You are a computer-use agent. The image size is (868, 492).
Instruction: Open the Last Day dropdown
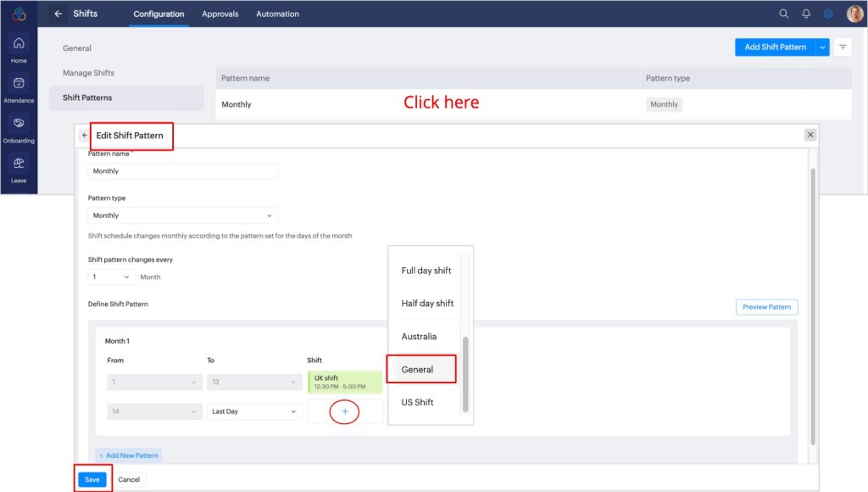254,411
